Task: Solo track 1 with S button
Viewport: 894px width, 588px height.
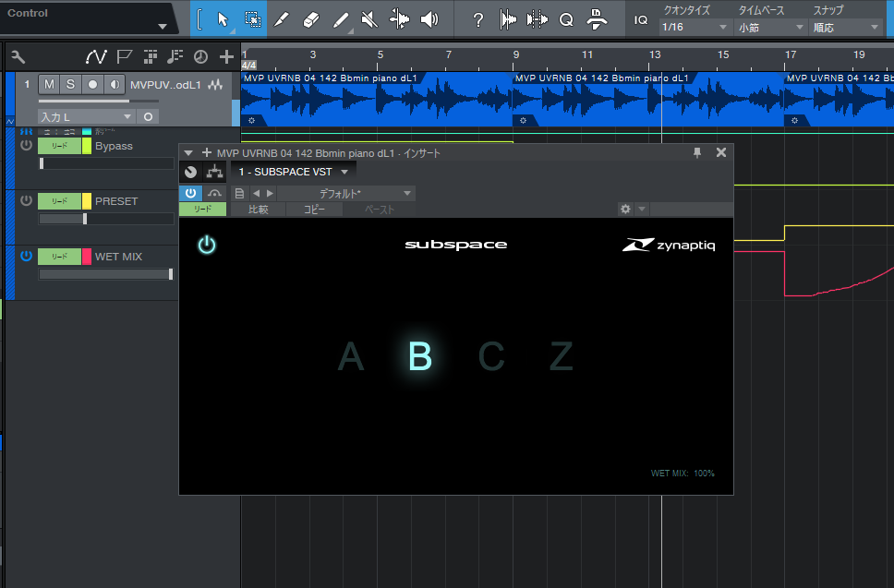Action: 70,85
